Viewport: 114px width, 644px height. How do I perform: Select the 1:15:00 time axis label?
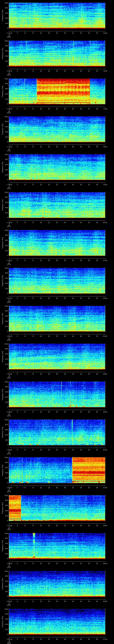[x=9, y=71]
